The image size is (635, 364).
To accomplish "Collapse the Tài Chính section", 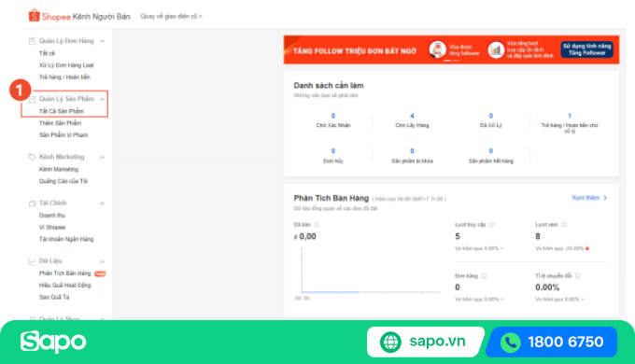I will click(x=102, y=203).
